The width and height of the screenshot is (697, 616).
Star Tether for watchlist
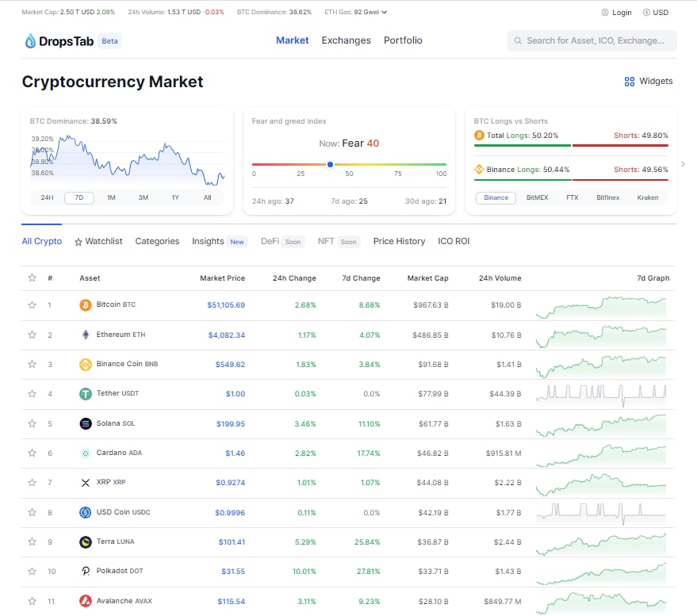(x=32, y=394)
